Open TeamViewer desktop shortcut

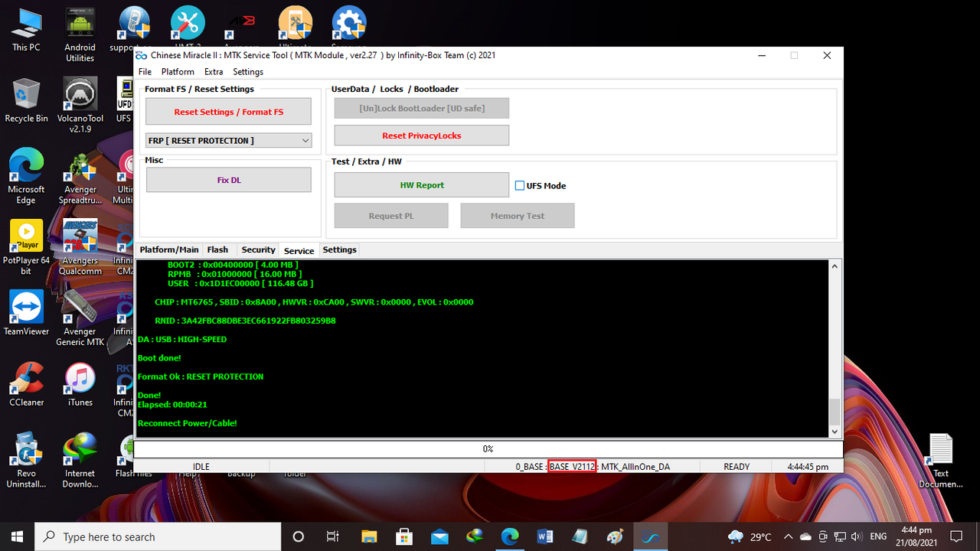[26, 314]
